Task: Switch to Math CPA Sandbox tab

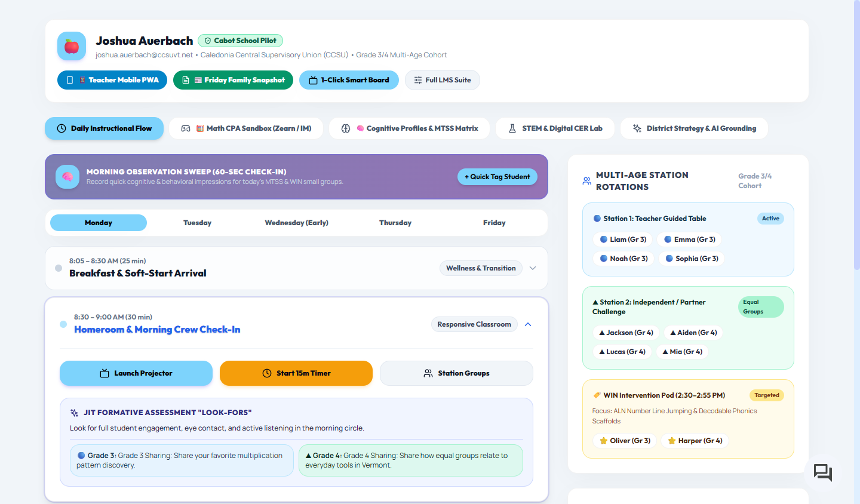Action: click(x=247, y=128)
